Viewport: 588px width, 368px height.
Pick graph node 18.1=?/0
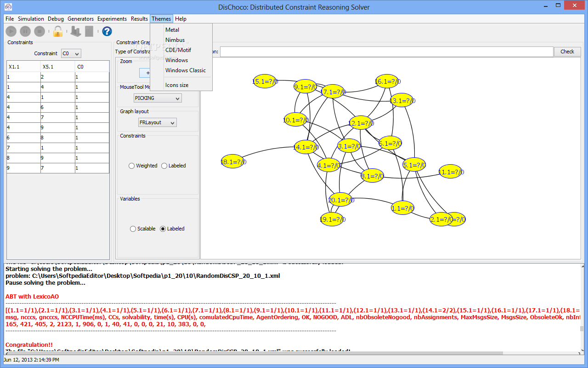tap(232, 162)
